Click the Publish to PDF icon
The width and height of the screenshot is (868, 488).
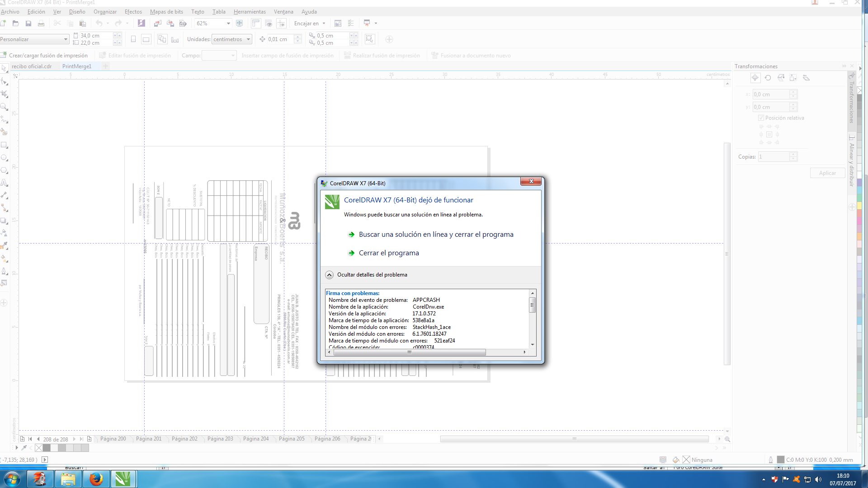coord(183,23)
